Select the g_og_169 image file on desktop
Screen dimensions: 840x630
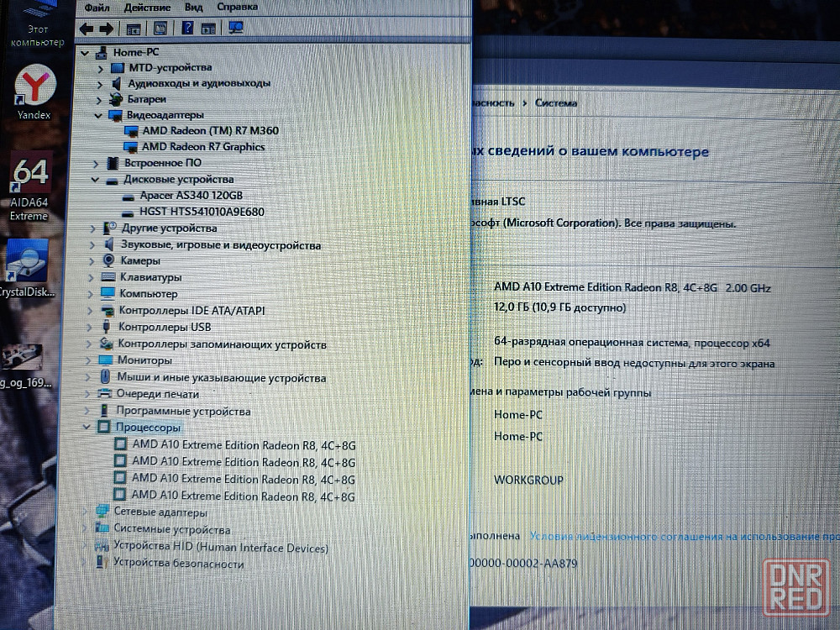pos(24,366)
